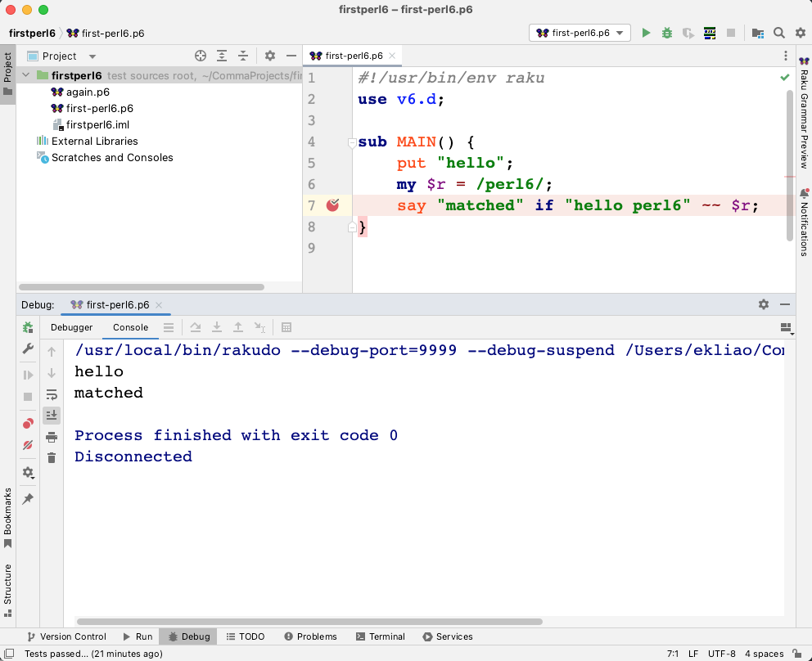Toggle Mute Breakpoints in debug toolbar

pyautogui.click(x=28, y=445)
